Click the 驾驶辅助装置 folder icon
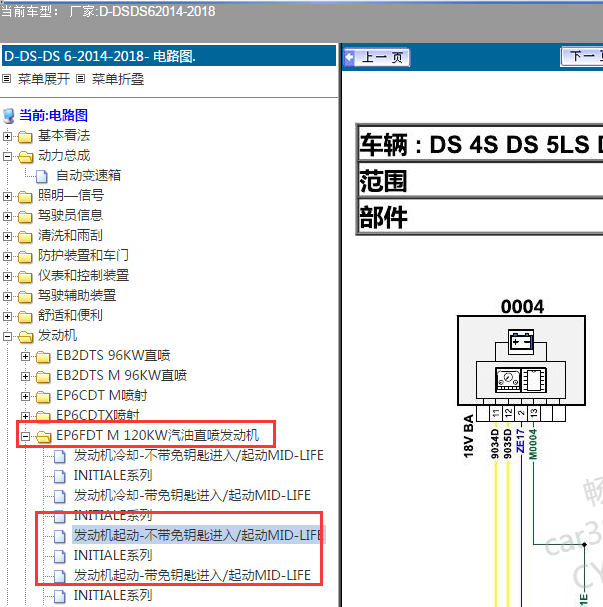 [x=25, y=297]
